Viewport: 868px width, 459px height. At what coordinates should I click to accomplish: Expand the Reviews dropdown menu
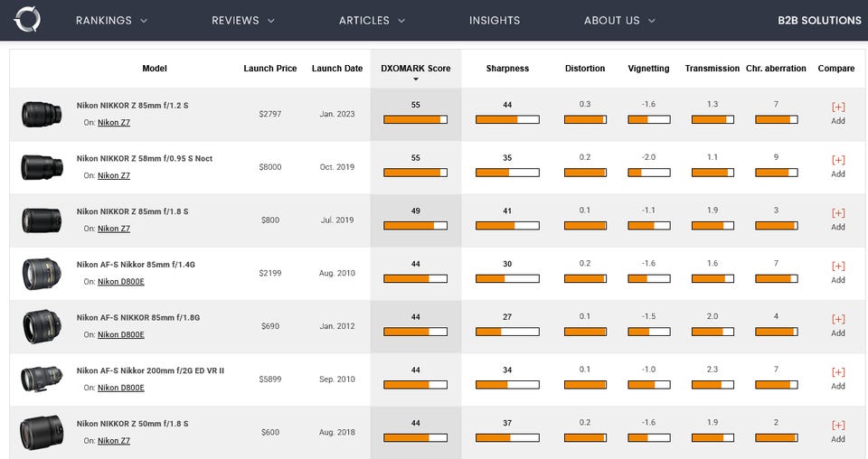pos(243,20)
